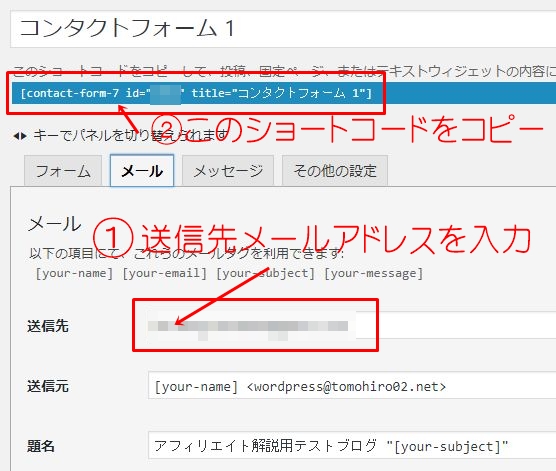Viewport: 556px width, 471px height.
Task: Open the フォーム tab
Action: coord(63,171)
